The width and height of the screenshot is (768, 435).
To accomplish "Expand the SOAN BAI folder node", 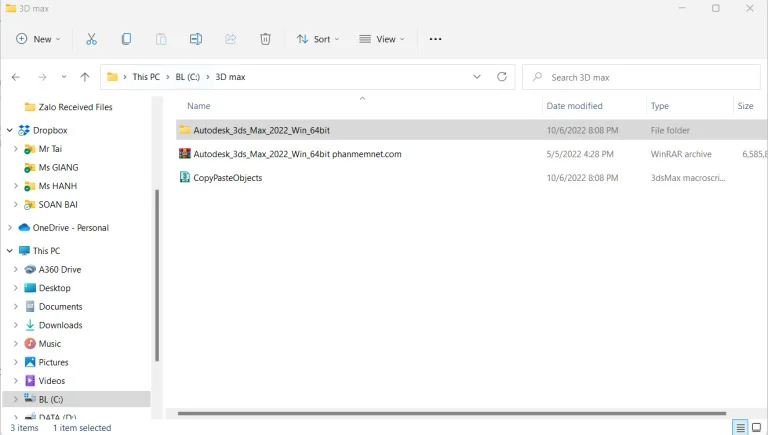I will 16,204.
